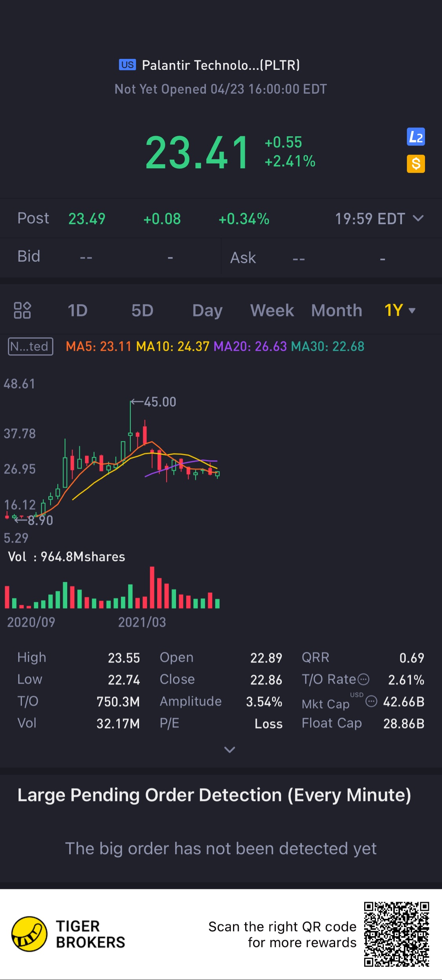The image size is (442, 980).
Task: Tap the Tiger Brokers logo
Action: tap(29, 934)
